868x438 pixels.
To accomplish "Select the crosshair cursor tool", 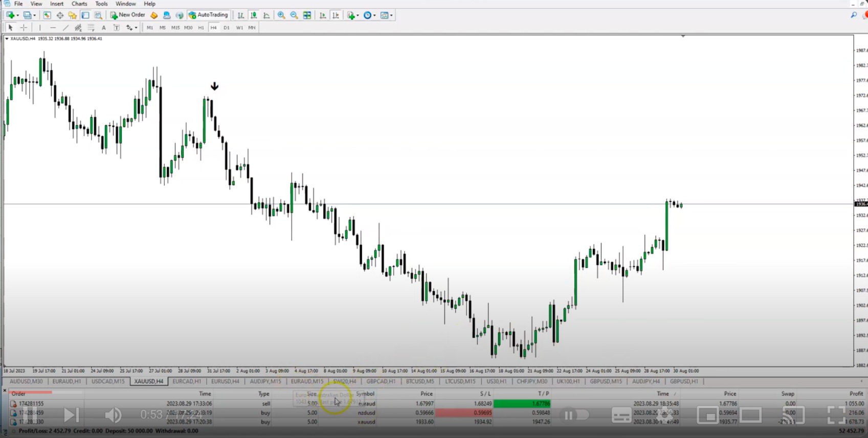I will click(x=24, y=28).
